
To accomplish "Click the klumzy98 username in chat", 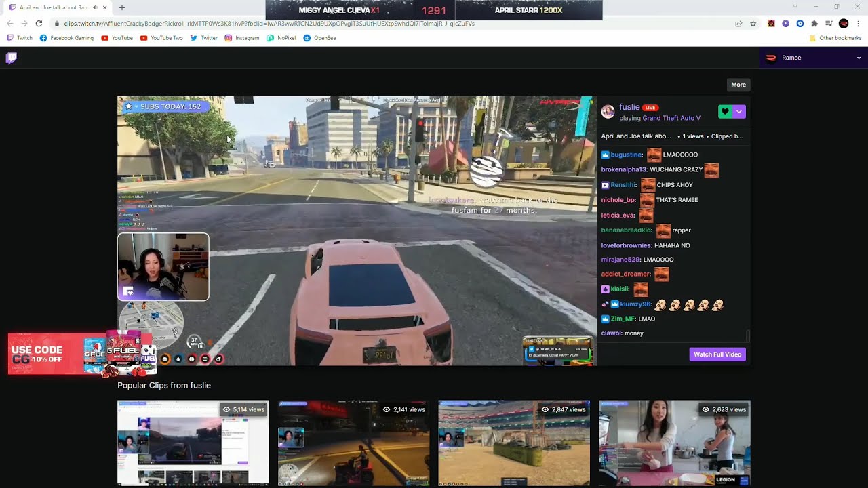I will (635, 304).
